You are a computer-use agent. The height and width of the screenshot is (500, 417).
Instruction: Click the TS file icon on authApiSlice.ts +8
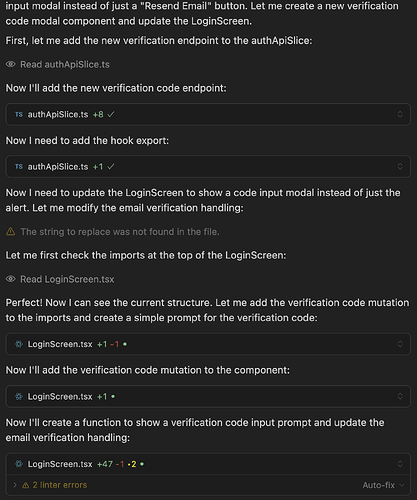point(19,114)
